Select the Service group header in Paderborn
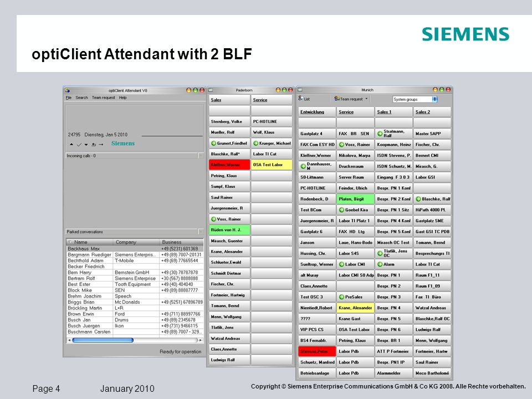The width and height of the screenshot is (532, 399). click(x=272, y=100)
